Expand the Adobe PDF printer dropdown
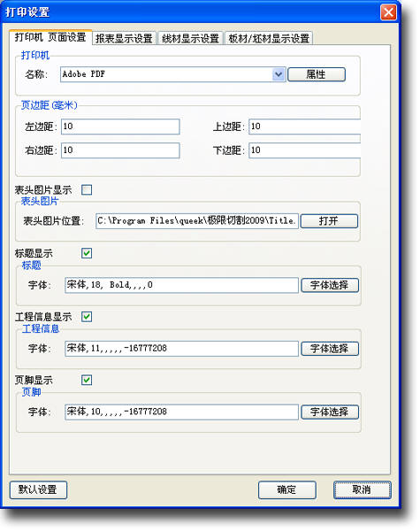This screenshot has height=531, width=420. coord(279,74)
